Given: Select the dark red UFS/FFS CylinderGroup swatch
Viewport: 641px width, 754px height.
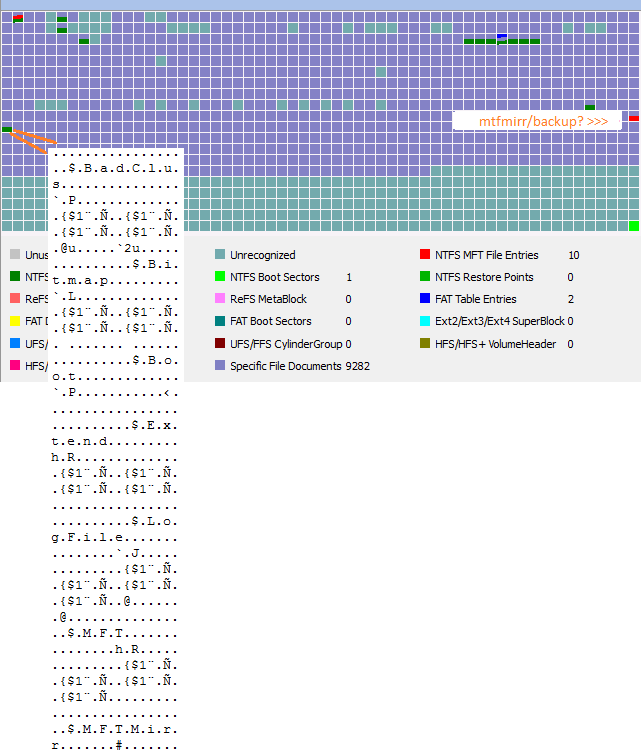Looking at the screenshot, I should click(220, 343).
